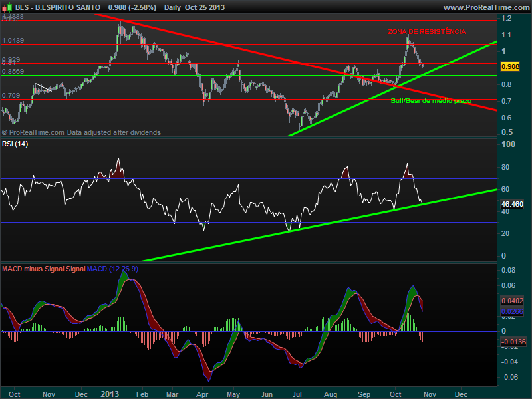Click the 'MACD minus Signal' legend label
The image size is (532, 399).
[33, 269]
